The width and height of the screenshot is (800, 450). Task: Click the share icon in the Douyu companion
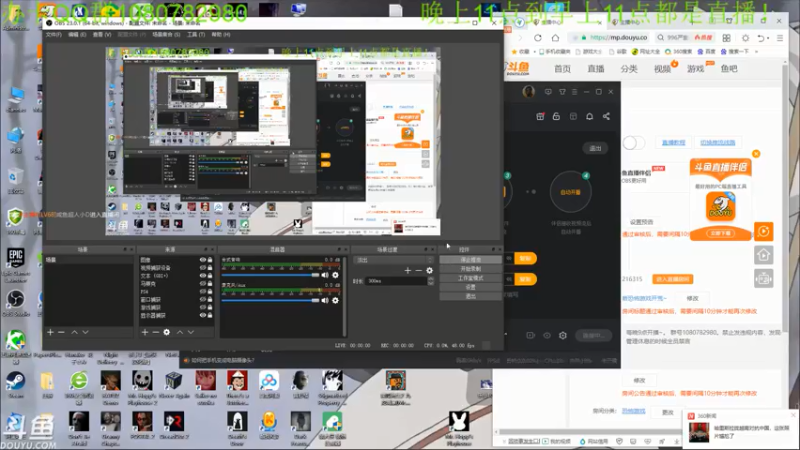pyautogui.click(x=606, y=116)
